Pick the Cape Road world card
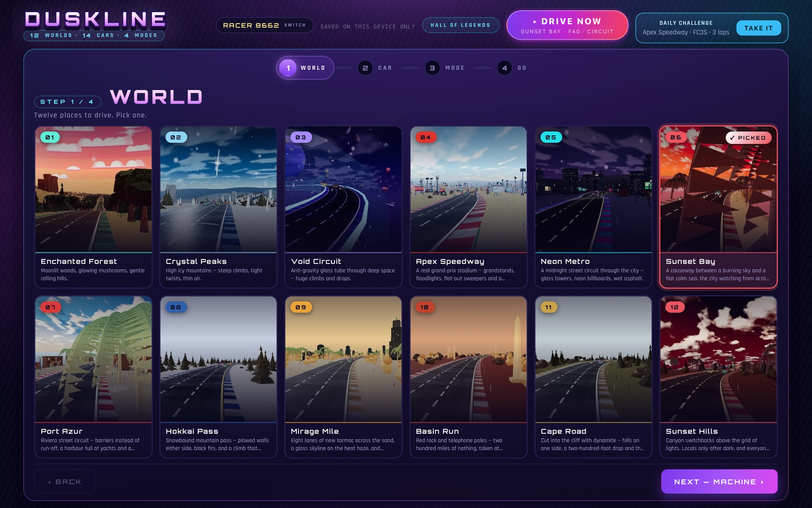Image resolution: width=812 pixels, height=508 pixels. point(593,377)
